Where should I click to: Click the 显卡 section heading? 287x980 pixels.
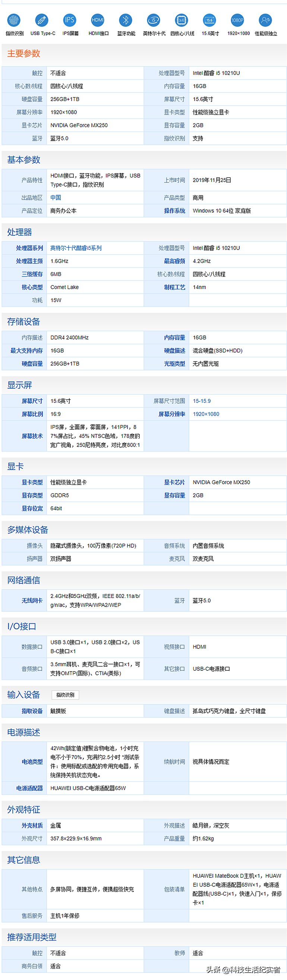coord(15,467)
